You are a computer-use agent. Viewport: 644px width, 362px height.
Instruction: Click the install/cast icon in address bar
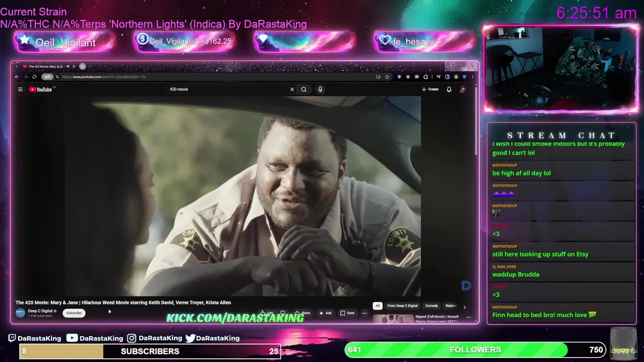click(x=378, y=77)
